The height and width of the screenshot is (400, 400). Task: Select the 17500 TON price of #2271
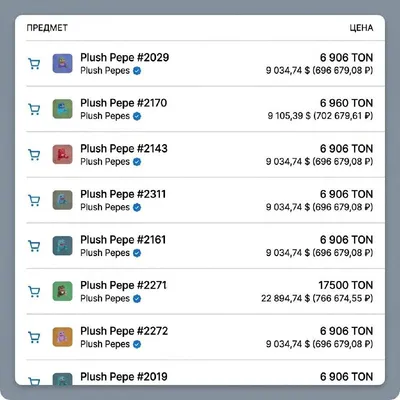tap(345, 285)
